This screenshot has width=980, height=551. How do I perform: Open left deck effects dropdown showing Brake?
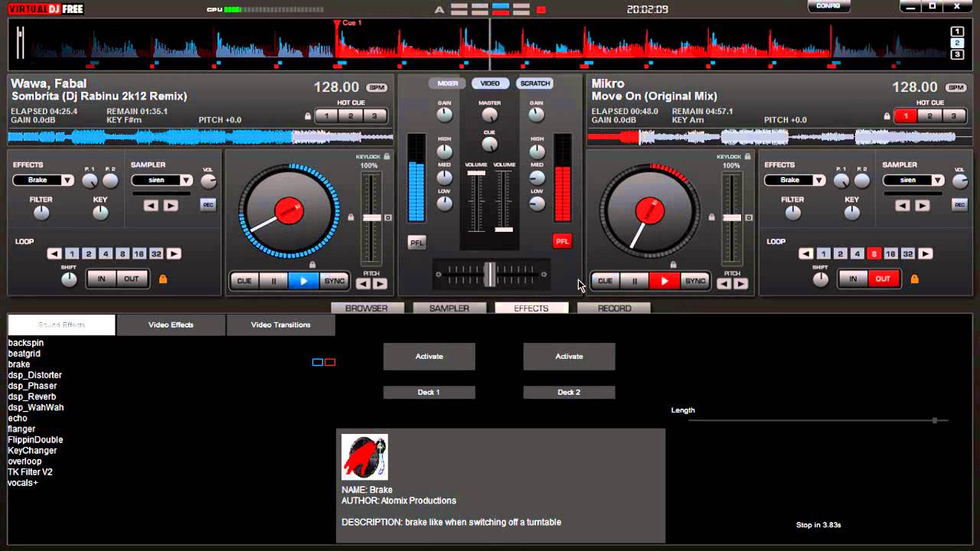pos(44,180)
